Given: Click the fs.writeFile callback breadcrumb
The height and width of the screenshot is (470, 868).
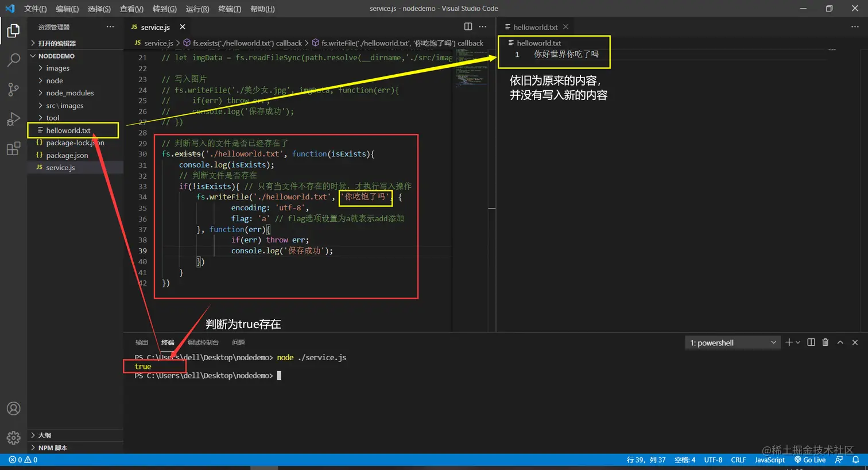Looking at the screenshot, I should tap(398, 43).
